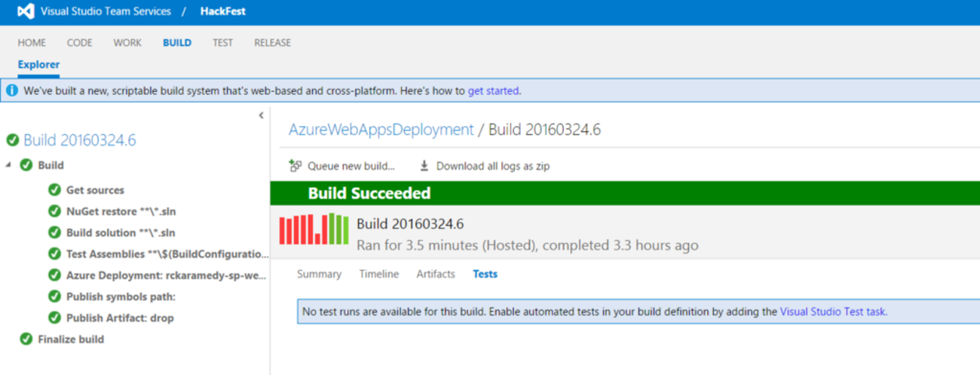Open the BUILD hub
Image resolution: width=980 pixels, height=375 pixels.
coord(177,43)
